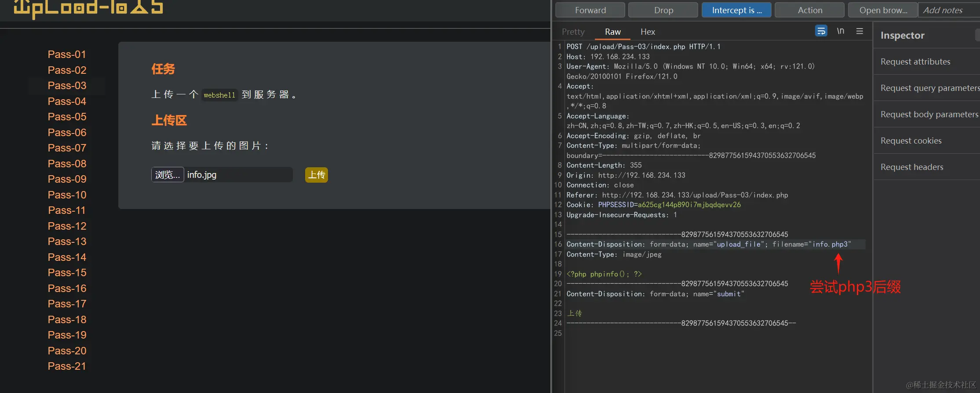The image size is (980, 393).
Task: Open Pass-11 in the sidebar
Action: point(67,210)
